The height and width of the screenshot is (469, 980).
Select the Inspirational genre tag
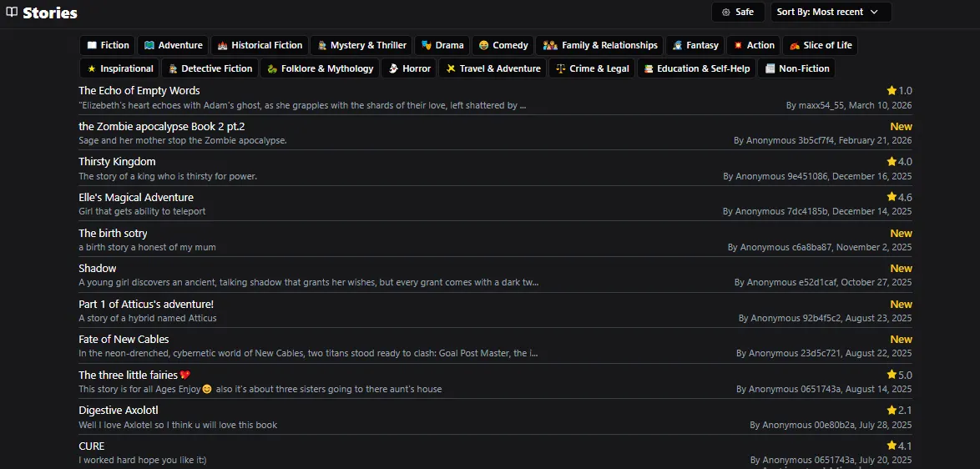pyautogui.click(x=119, y=68)
